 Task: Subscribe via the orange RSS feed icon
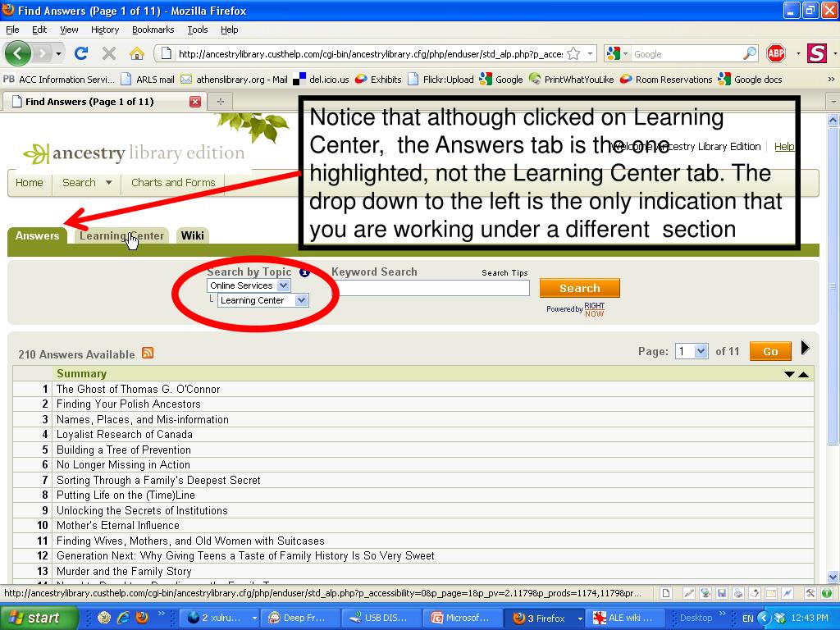point(148,353)
